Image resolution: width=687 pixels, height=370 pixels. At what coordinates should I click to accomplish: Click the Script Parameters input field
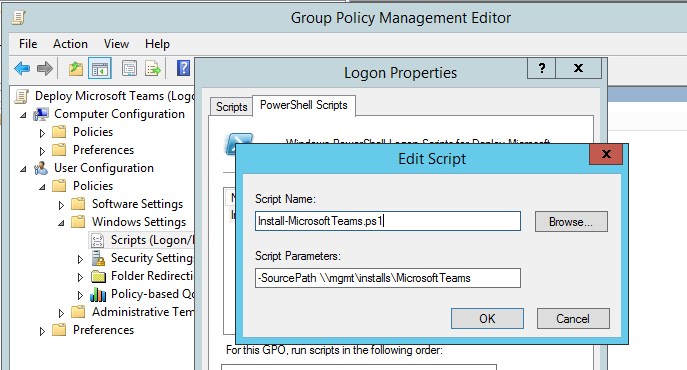coord(388,278)
